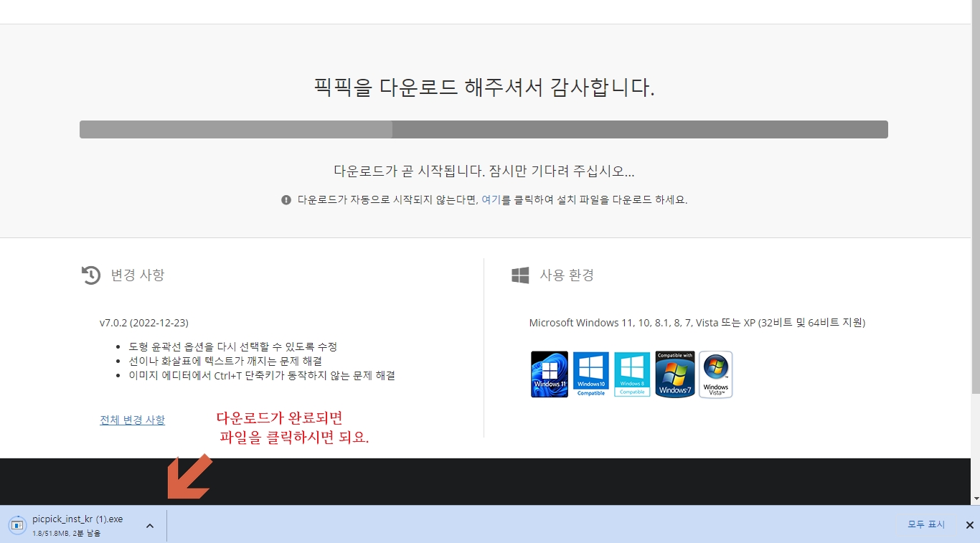
Task: Click the Windows Vista badge
Action: 715,374
